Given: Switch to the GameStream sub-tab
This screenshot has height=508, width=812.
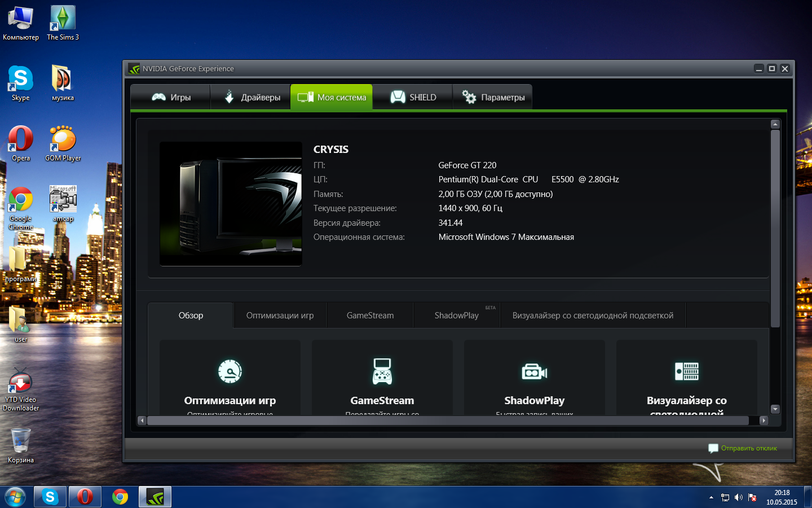Looking at the screenshot, I should pos(370,316).
